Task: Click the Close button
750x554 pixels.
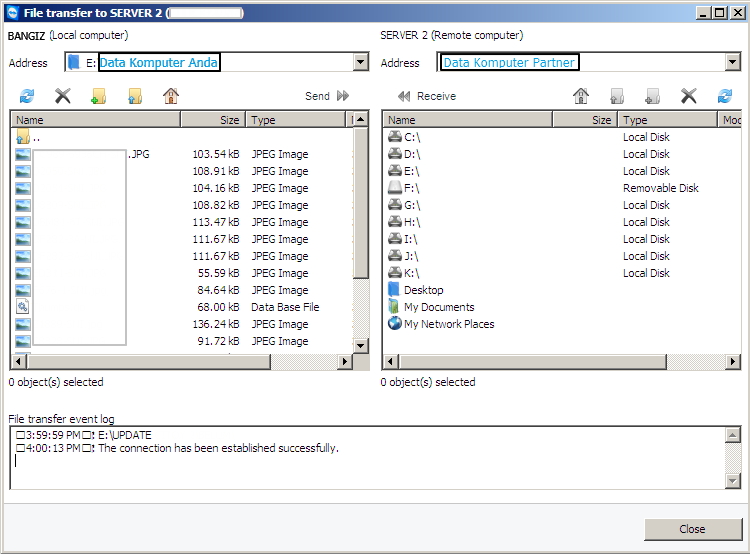Action: [x=693, y=529]
